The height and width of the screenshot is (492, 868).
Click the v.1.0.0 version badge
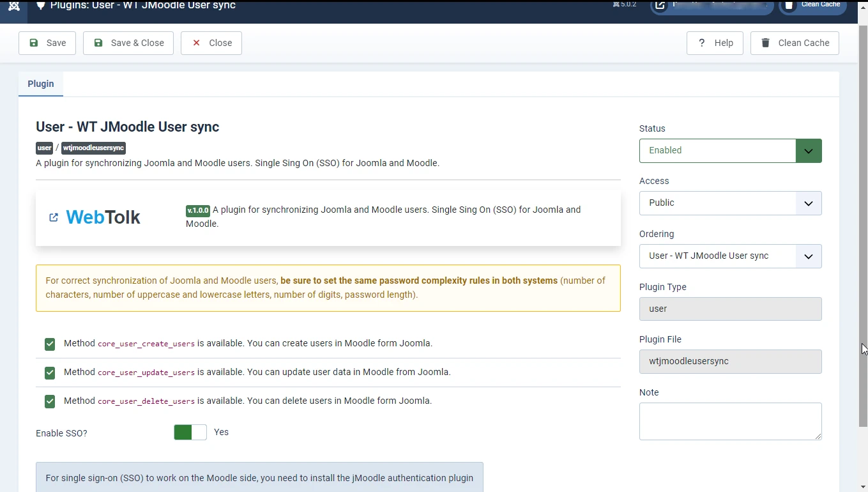198,210
